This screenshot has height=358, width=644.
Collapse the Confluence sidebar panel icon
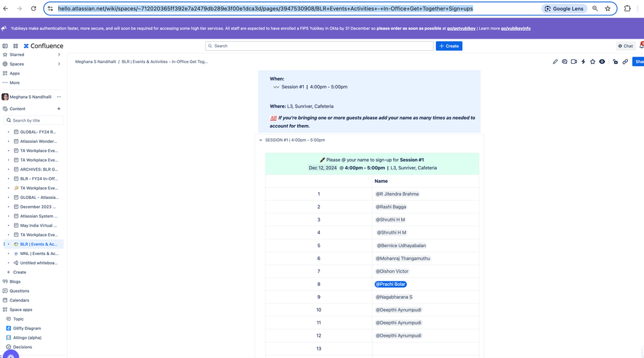5,46
